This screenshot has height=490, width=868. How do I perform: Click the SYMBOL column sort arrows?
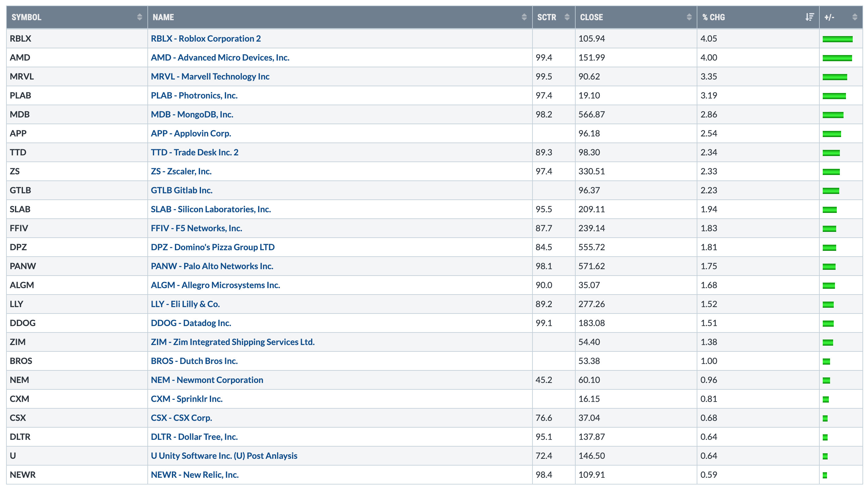point(139,17)
